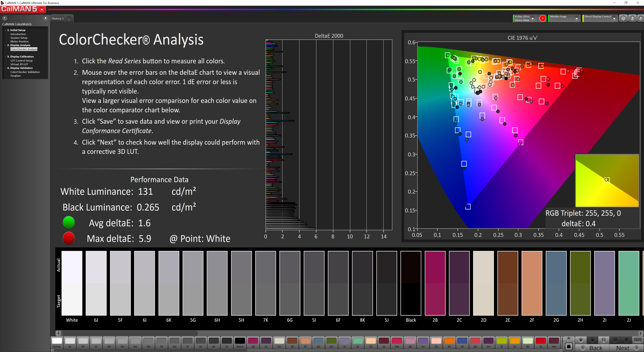The image size is (644, 352).
Task: Click the red meter counter circle
Action: click(543, 18)
